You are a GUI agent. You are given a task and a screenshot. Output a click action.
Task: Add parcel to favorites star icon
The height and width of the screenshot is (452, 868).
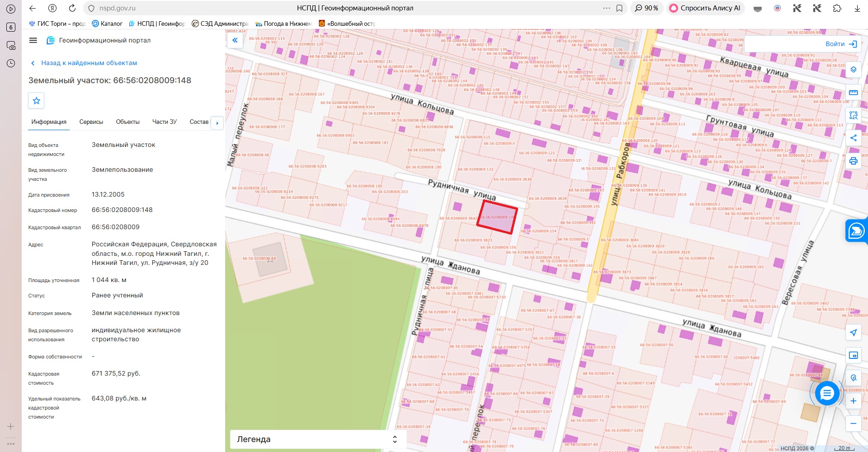[37, 101]
